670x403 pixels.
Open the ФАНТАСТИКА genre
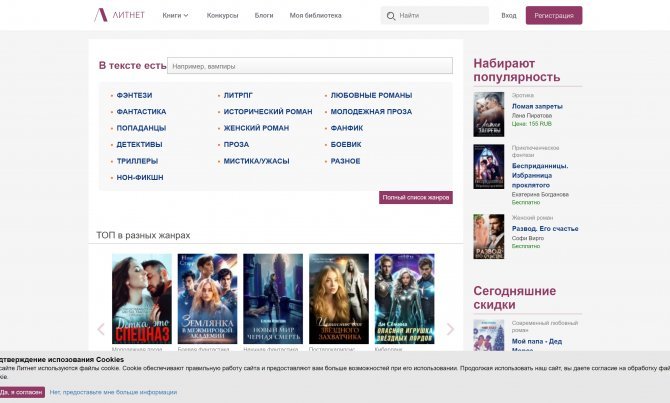click(x=141, y=112)
